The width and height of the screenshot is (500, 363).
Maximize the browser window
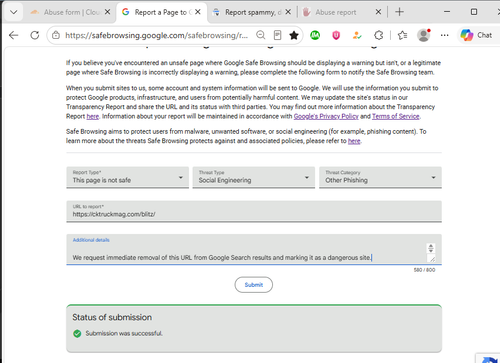coord(474,12)
